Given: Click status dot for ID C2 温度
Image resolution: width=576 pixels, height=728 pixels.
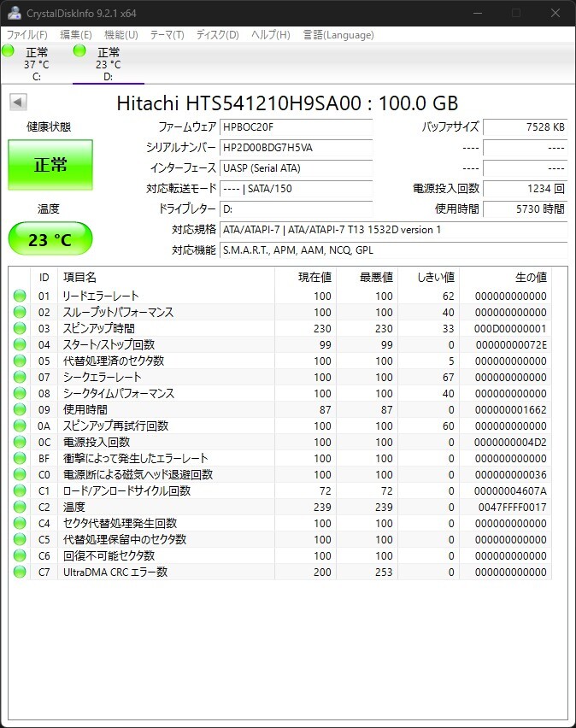Looking at the screenshot, I should [x=20, y=507].
